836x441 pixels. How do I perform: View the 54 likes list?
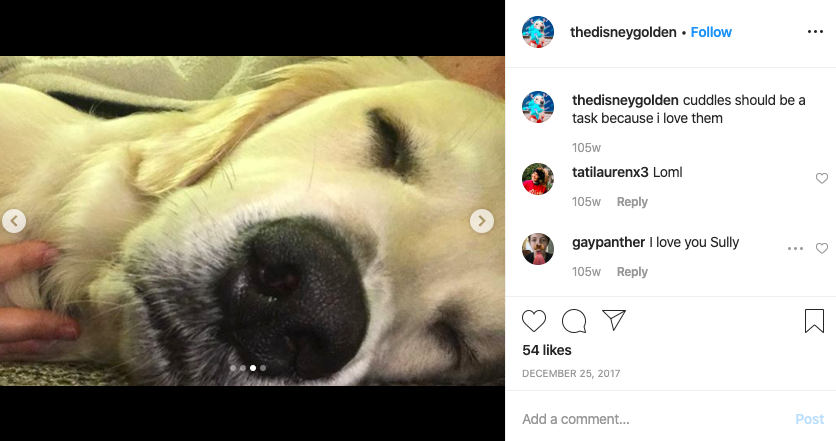tap(546, 350)
